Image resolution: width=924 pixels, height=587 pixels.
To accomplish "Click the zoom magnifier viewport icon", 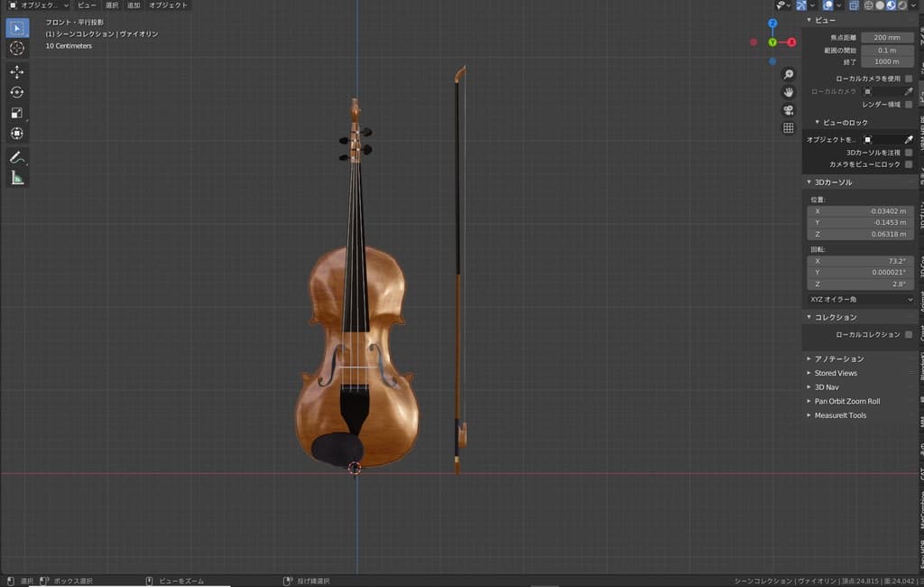I will [788, 74].
